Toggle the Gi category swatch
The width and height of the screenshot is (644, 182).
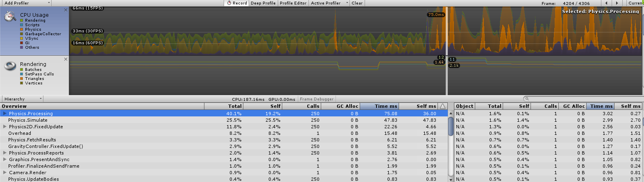[x=22, y=43]
